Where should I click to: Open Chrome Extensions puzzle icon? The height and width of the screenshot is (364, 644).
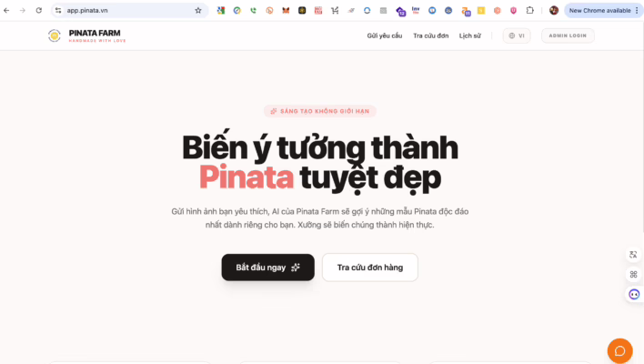(529, 10)
